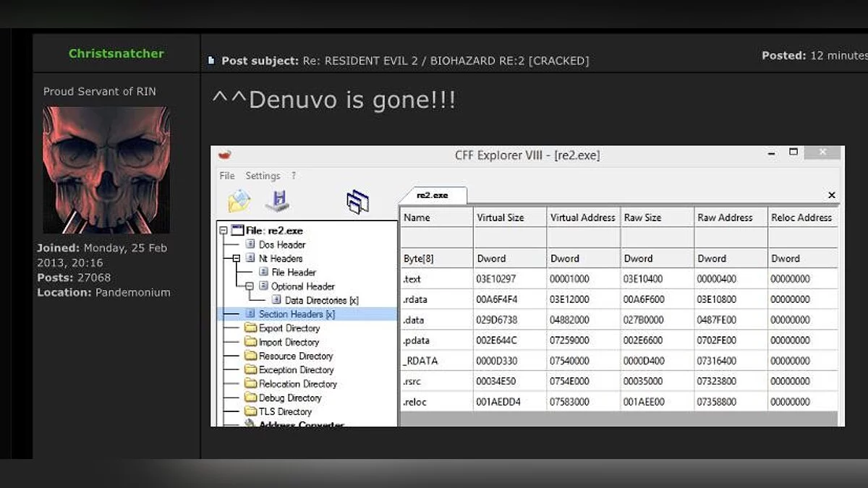This screenshot has width=868, height=488.
Task: Click the Data Directories node icon
Action: pos(277,300)
